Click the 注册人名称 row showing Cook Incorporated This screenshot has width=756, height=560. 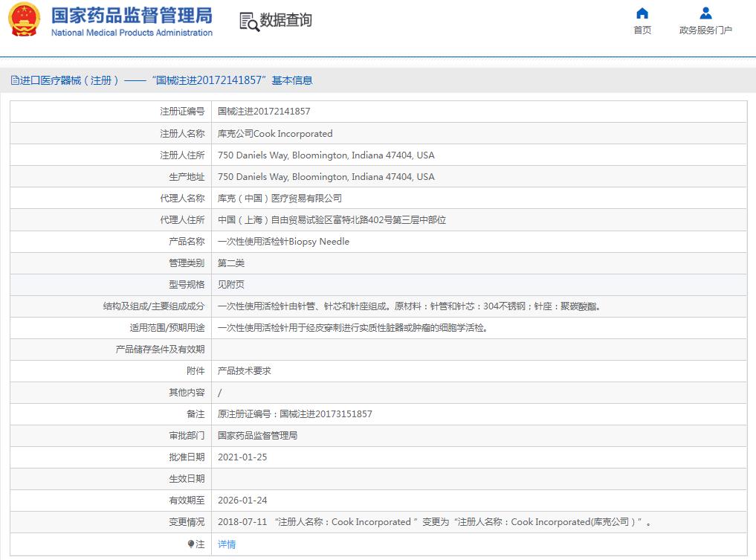click(x=274, y=133)
